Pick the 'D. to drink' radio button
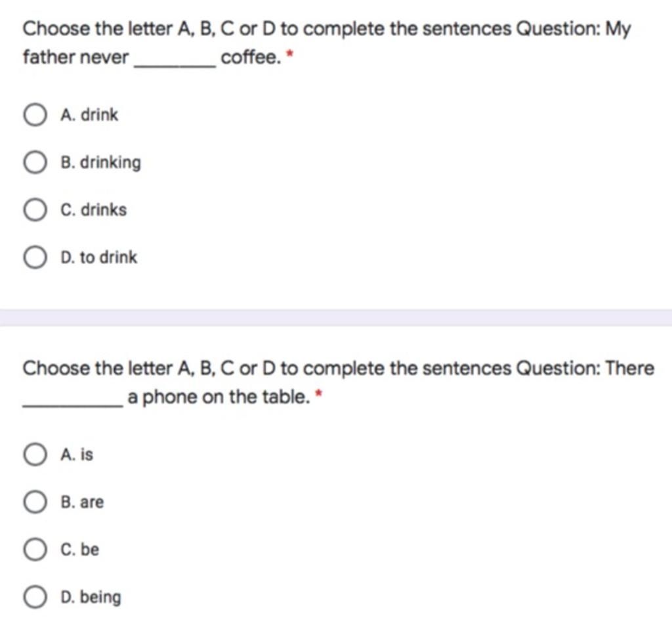 pyautogui.click(x=35, y=257)
